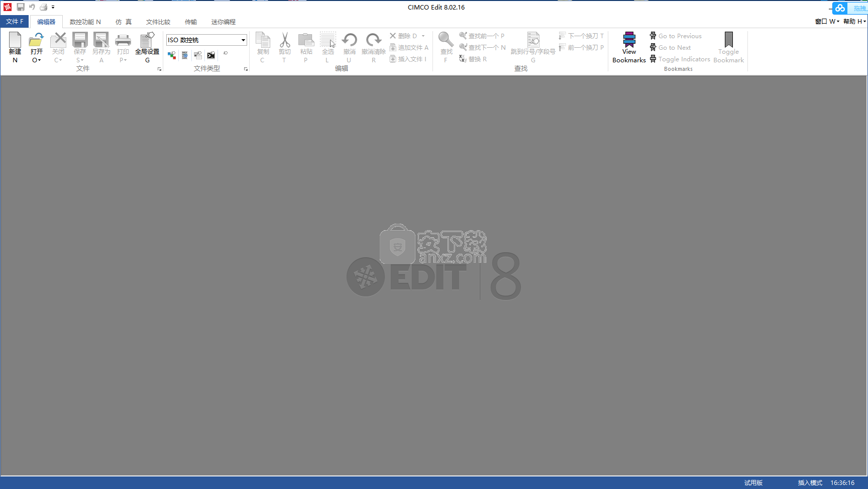Image resolution: width=868 pixels, height=489 pixels.
Task: Click the quick-access save icon in title bar
Action: [21, 7]
